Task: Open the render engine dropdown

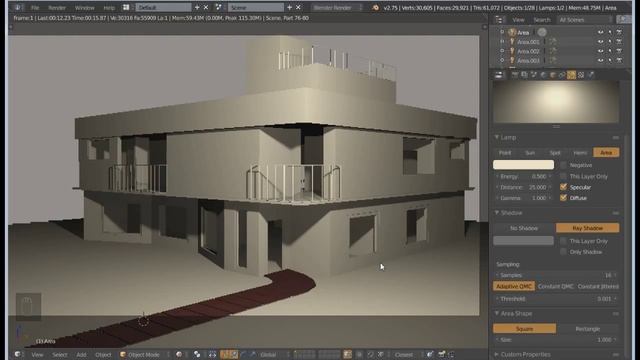Action: (338, 7)
